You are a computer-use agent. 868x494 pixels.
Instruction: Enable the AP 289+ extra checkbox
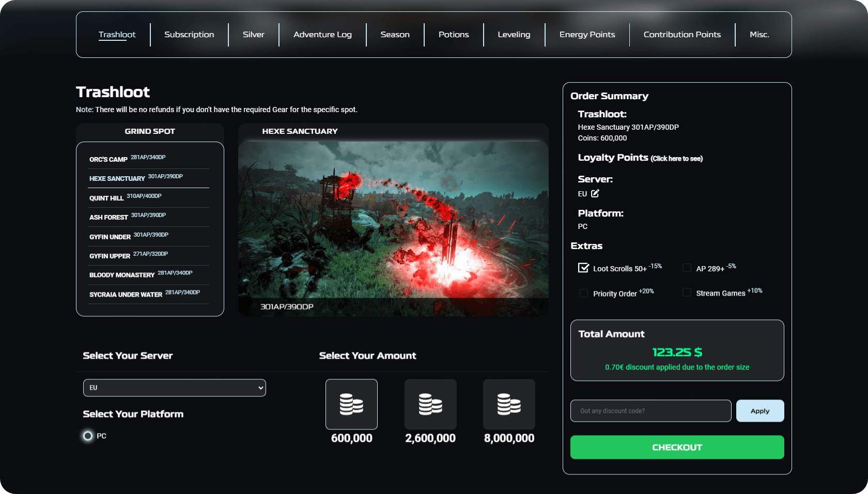point(687,268)
